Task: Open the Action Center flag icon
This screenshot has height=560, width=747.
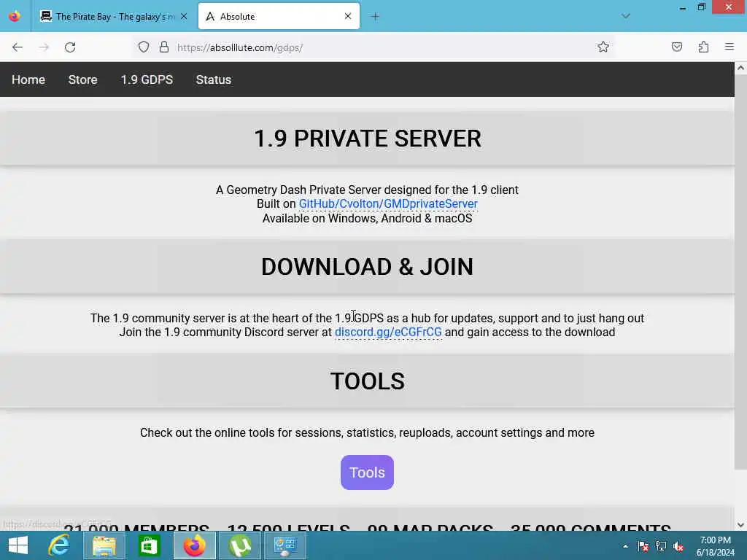Action: (x=643, y=546)
